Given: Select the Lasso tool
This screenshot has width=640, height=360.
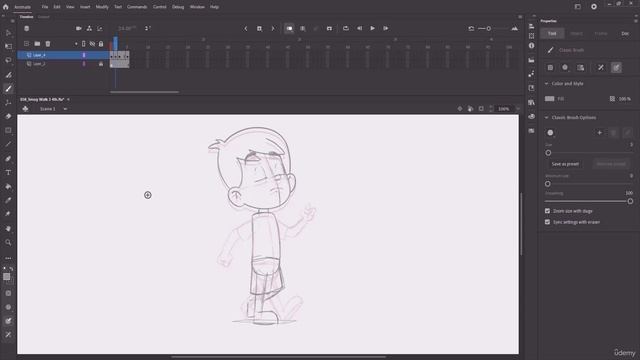Looking at the screenshot, I should point(8,60).
